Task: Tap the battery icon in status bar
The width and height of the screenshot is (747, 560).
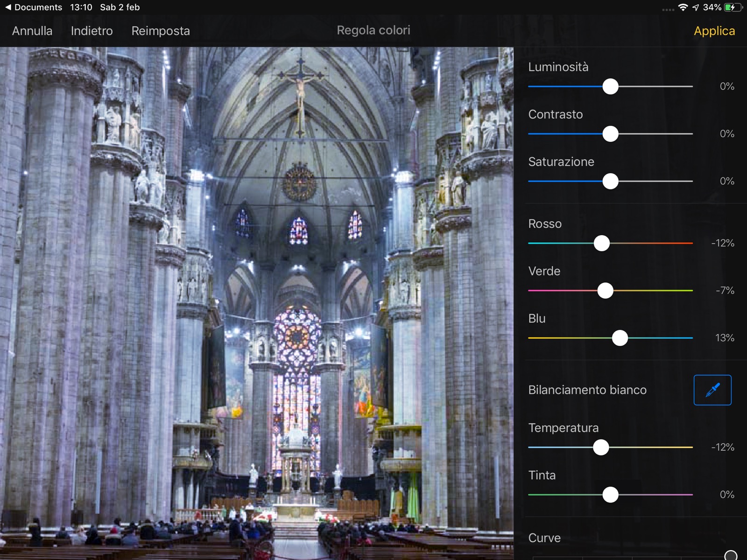Action: point(732,7)
